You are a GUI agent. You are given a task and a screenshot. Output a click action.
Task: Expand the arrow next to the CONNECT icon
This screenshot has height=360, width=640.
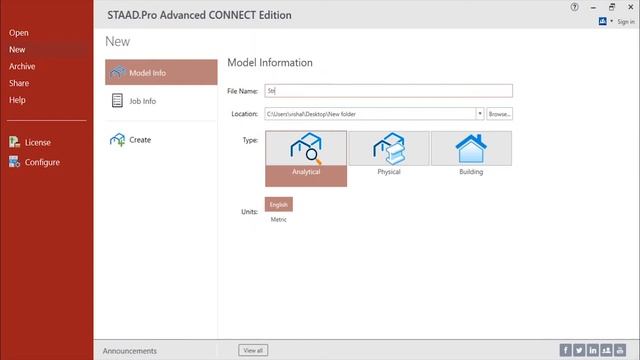click(x=611, y=21)
